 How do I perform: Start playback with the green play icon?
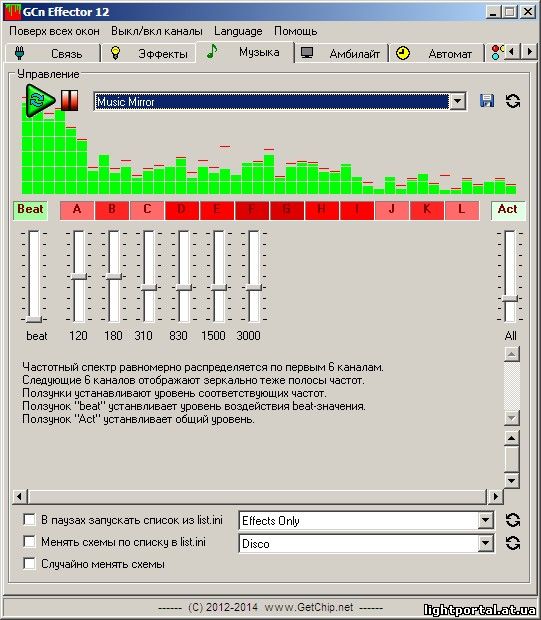click(x=40, y=100)
